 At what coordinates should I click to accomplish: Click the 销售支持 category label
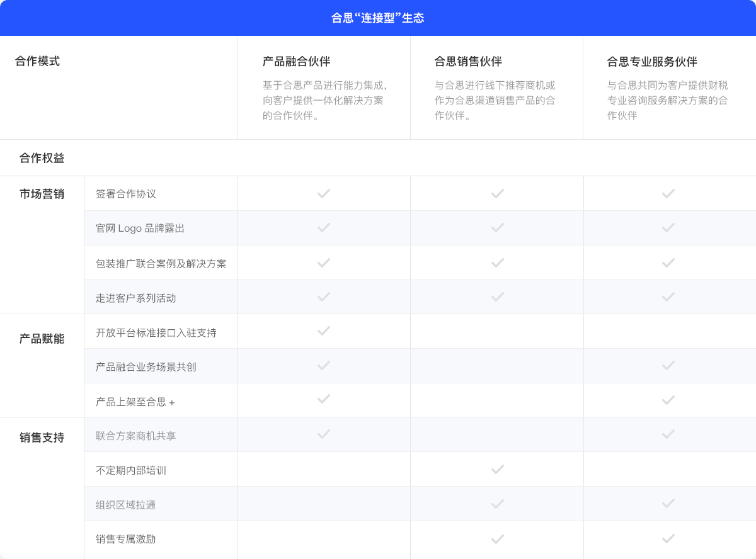(x=42, y=438)
